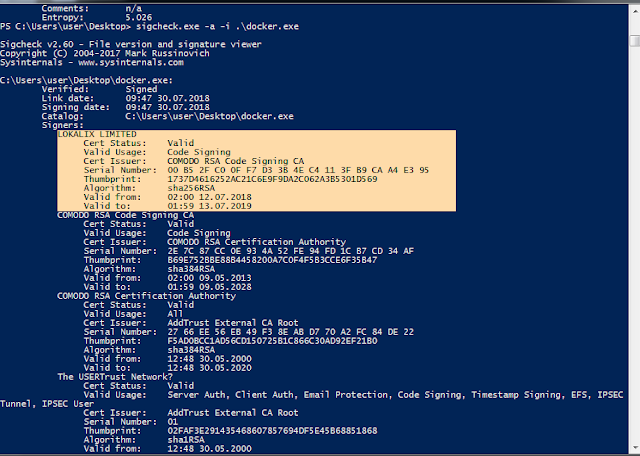Click serial number starting 2E 7C 87

point(290,251)
